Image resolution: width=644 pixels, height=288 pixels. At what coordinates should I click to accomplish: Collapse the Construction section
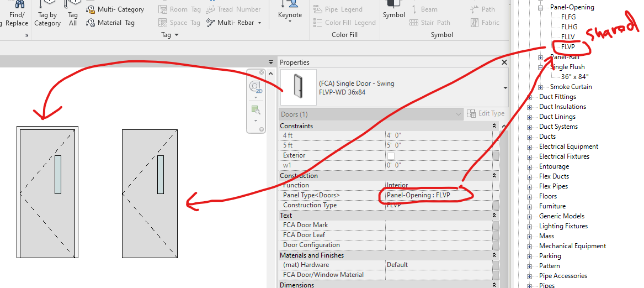pos(493,176)
